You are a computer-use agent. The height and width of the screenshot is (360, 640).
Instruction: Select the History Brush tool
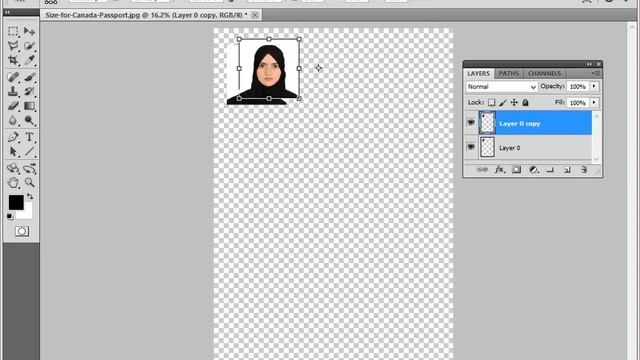click(x=29, y=91)
